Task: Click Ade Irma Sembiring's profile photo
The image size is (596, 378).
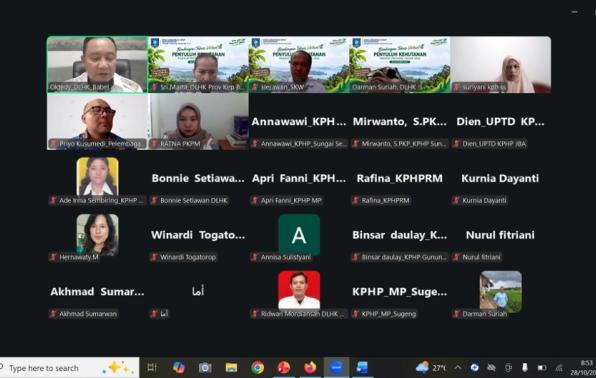Action: click(97, 176)
